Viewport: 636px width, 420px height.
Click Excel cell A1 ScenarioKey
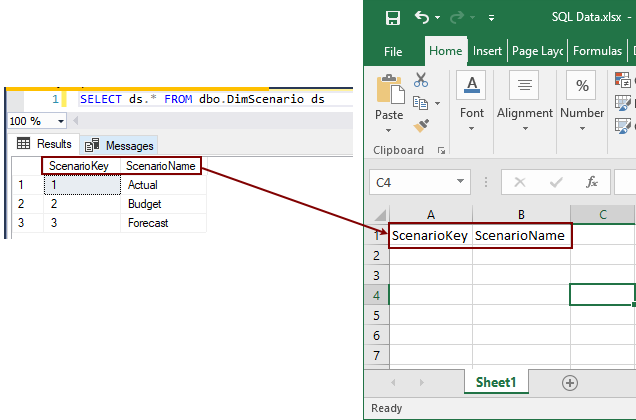point(431,235)
